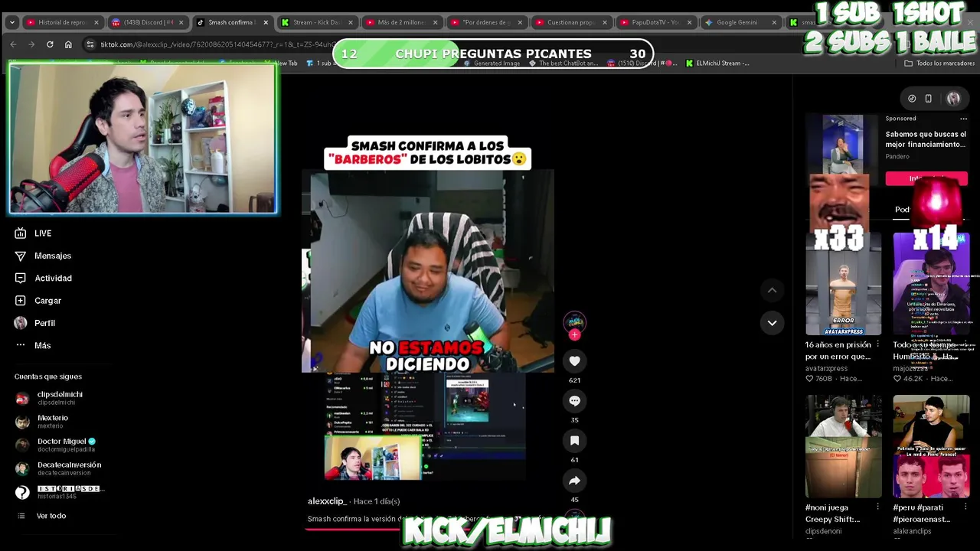Open the alakranclips #peru video thumbnail
Viewport: 980px width, 551px height.
pos(931,447)
